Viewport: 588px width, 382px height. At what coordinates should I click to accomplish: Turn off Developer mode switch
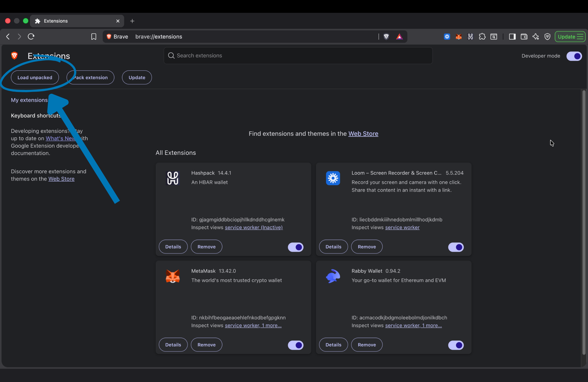[574, 56]
